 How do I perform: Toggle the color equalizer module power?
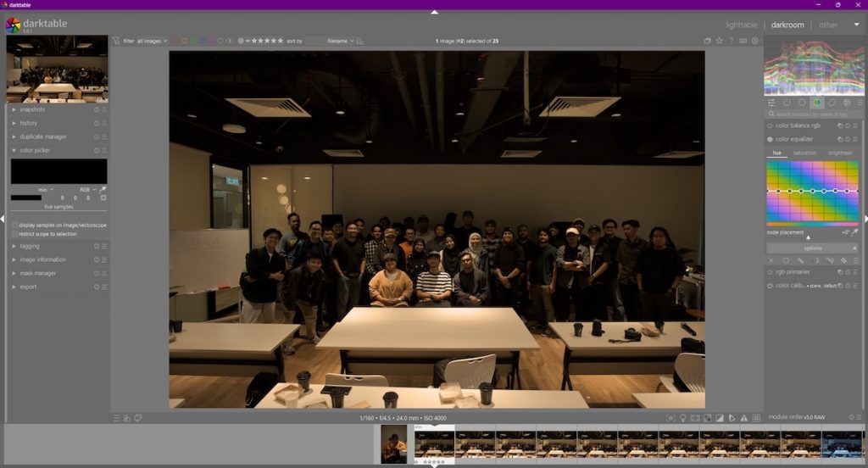770,139
